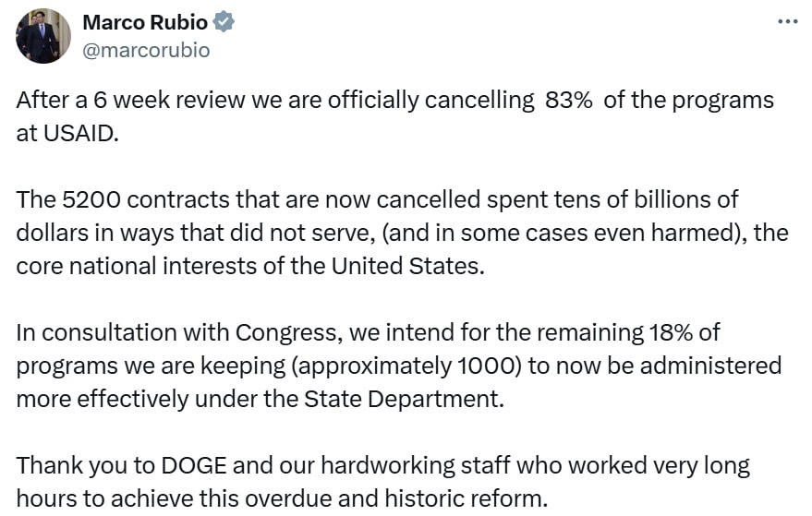Click the 83% figure in the tweet
The width and height of the screenshot is (812, 516).
click(x=569, y=100)
